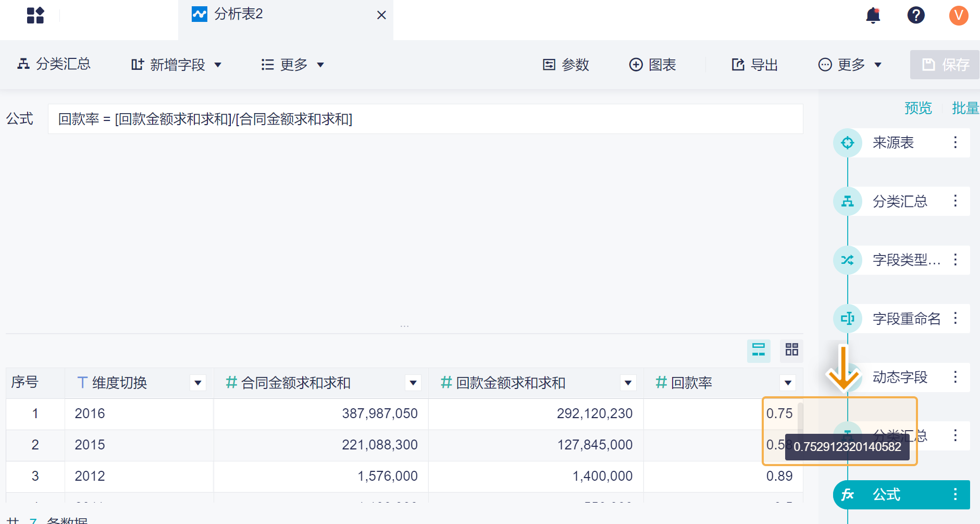Viewport: 980px width, 524px height.
Task: Open 回款金额求和求和 column dropdown
Action: (628, 383)
